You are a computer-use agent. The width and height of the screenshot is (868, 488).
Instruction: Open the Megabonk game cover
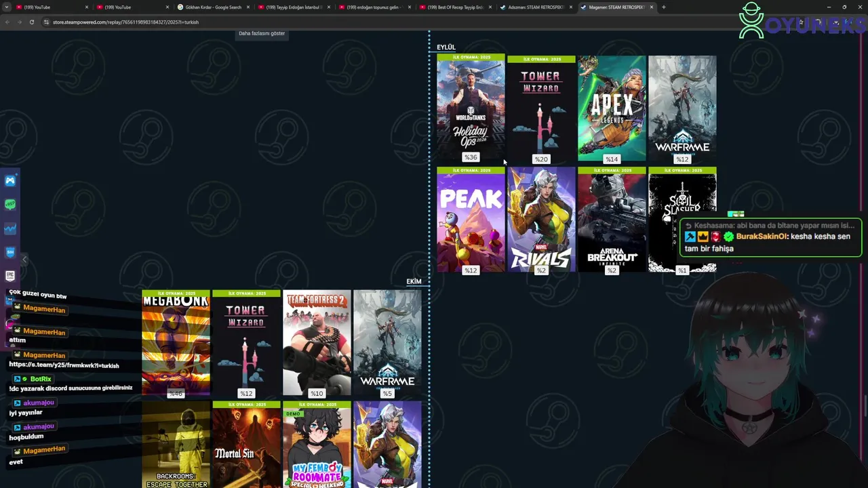click(x=176, y=344)
